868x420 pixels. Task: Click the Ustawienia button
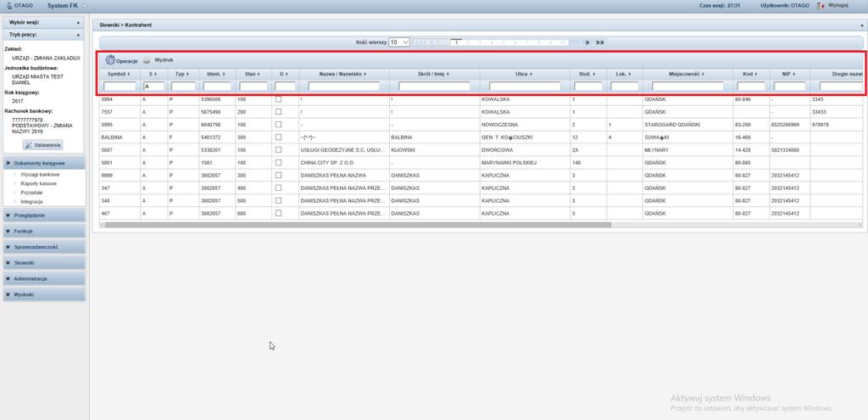click(43, 145)
